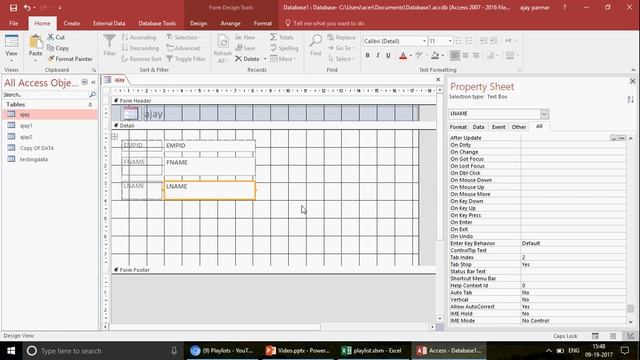Open the Totals option
The height and width of the screenshot is (360, 640).
282,37
